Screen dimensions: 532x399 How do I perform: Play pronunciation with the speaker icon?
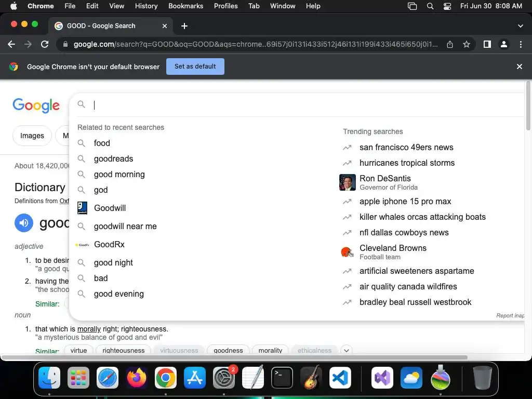coord(24,223)
